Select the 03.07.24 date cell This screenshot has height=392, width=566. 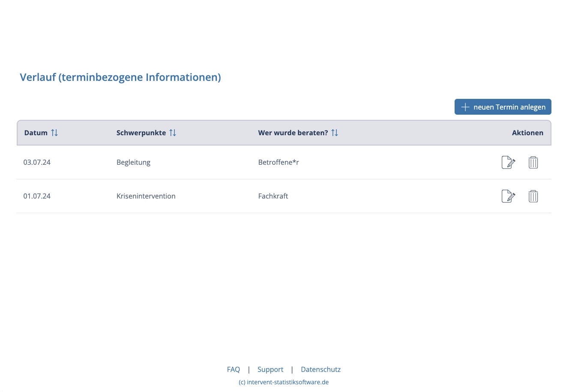(x=37, y=162)
